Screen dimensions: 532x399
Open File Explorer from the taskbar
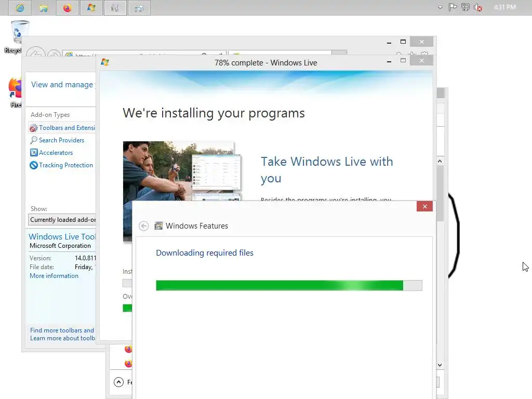44,8
